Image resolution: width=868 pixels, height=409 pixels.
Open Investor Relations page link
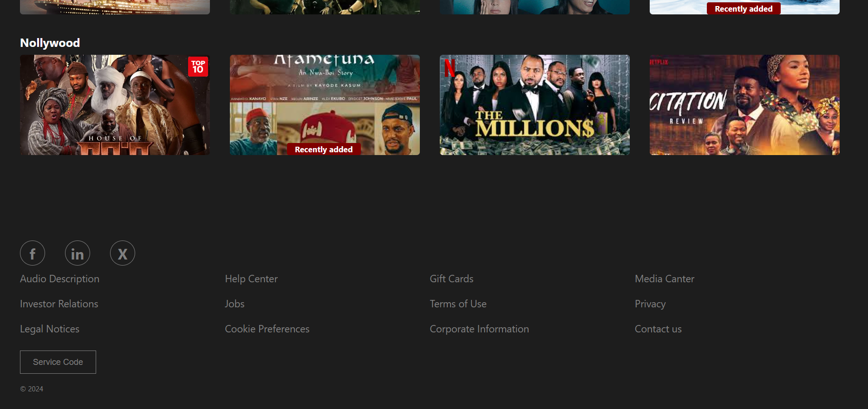coord(59,304)
